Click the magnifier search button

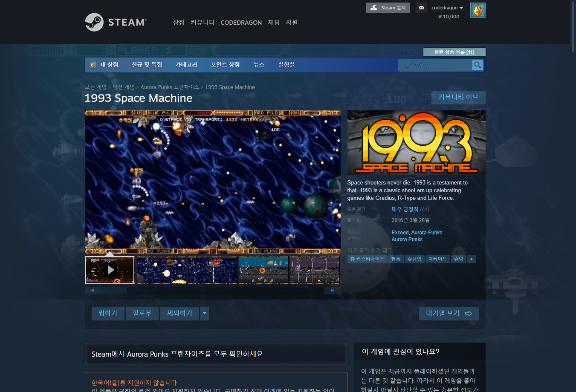click(x=478, y=65)
